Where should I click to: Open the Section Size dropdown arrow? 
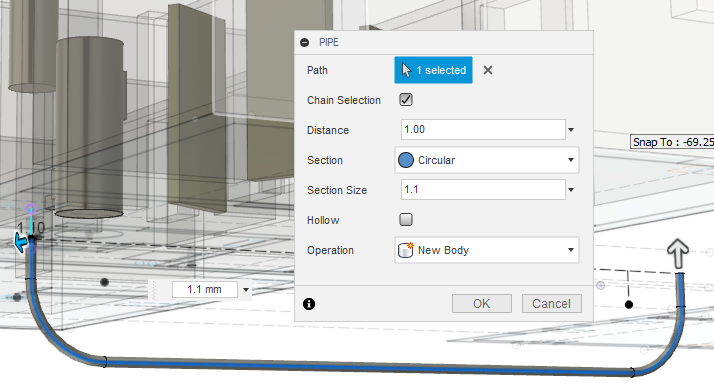coord(571,190)
